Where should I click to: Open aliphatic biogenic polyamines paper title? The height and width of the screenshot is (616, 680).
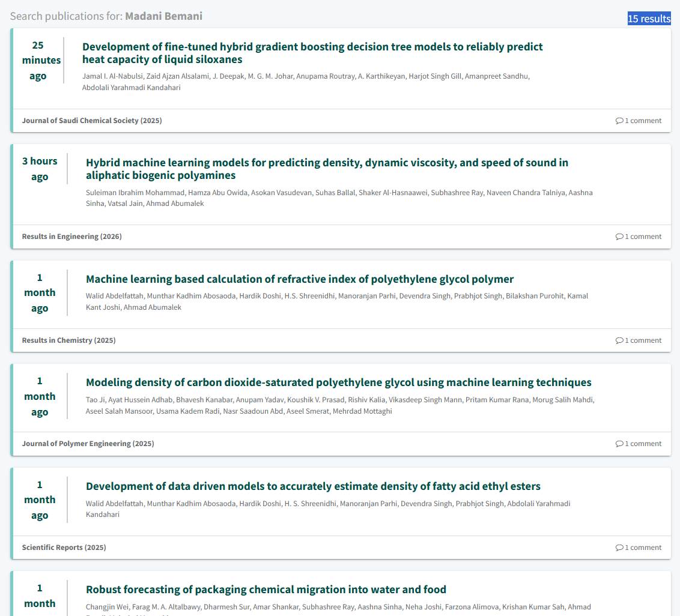pyautogui.click(x=327, y=169)
